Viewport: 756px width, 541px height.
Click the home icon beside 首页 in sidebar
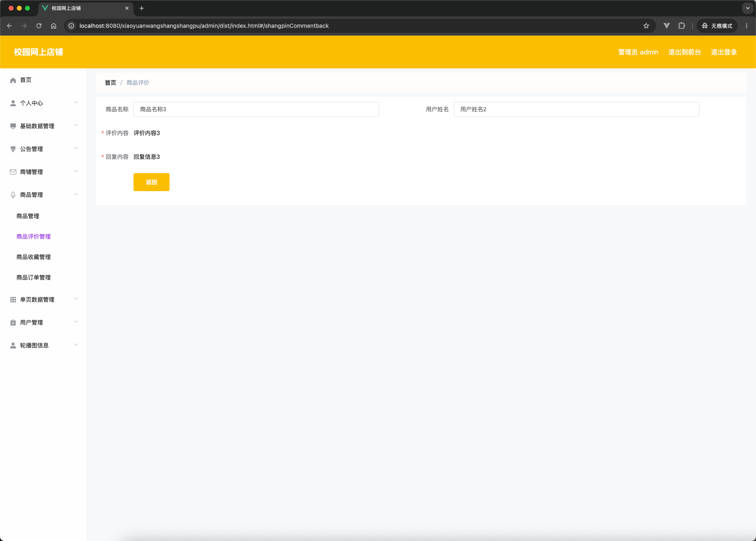[13, 80]
